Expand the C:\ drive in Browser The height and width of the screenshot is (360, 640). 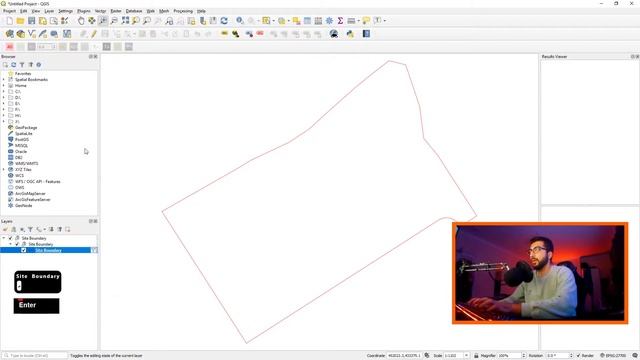coord(4,92)
